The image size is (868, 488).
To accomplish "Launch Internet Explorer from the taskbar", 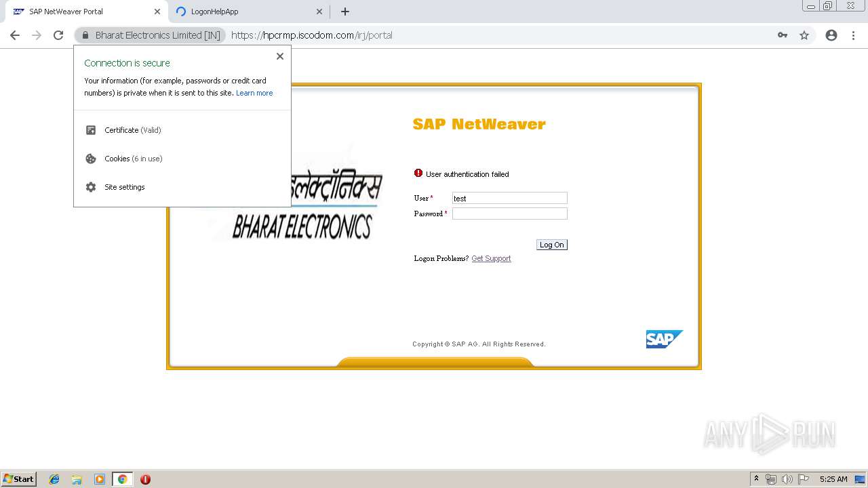I will 54,479.
